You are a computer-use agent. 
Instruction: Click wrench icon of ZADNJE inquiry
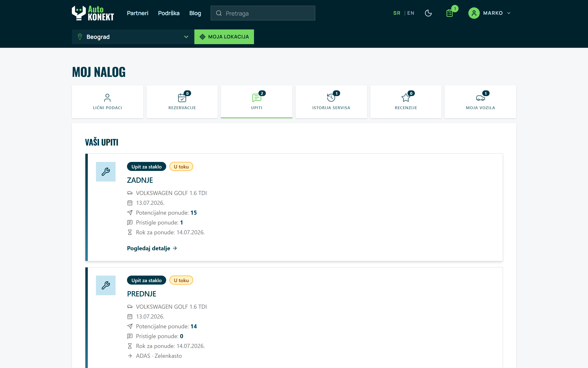pyautogui.click(x=106, y=172)
